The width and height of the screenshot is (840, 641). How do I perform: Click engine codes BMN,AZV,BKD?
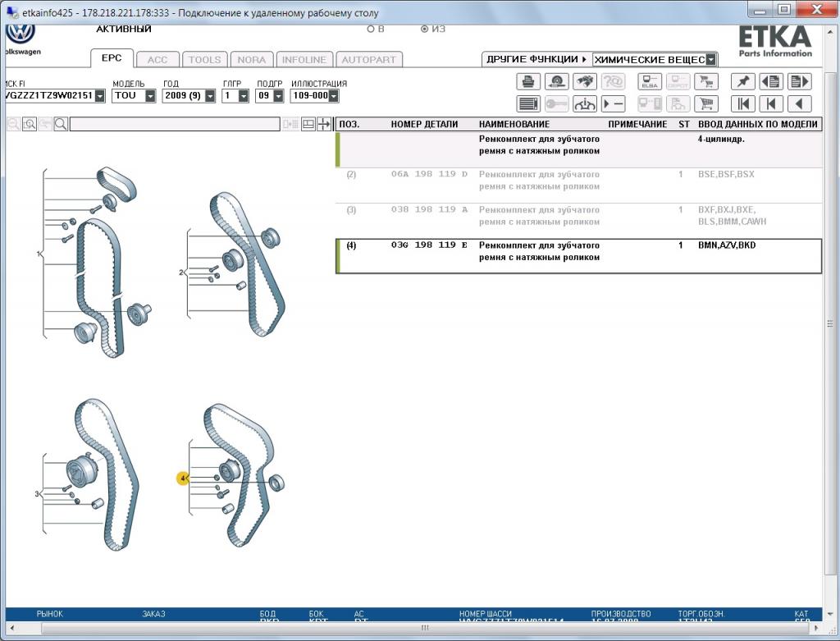coord(727,245)
